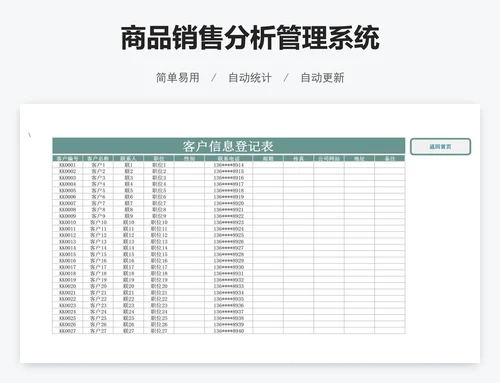Screen dimensions: 500x383
Task: Select phone number ending 8940
Action: 229,331
